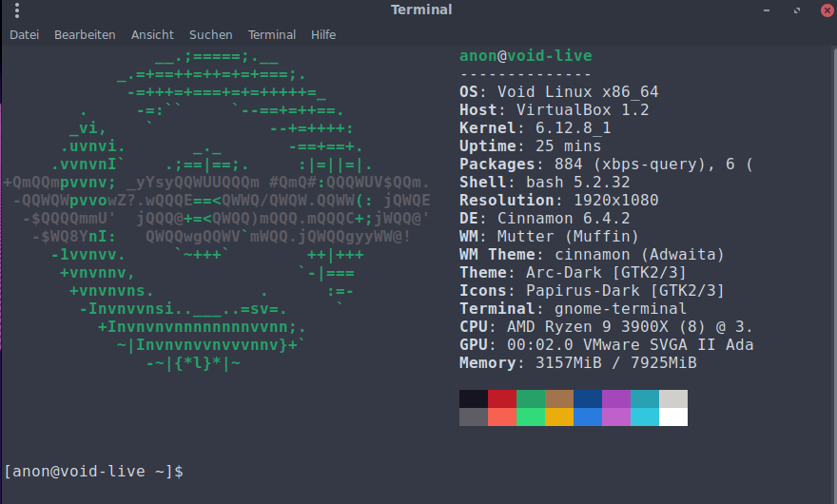
Task: Click the anon@void-live header in neofetch output
Action: (525, 56)
